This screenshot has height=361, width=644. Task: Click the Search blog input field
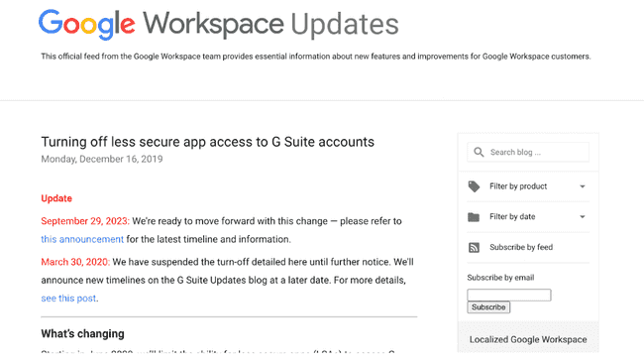click(x=528, y=152)
